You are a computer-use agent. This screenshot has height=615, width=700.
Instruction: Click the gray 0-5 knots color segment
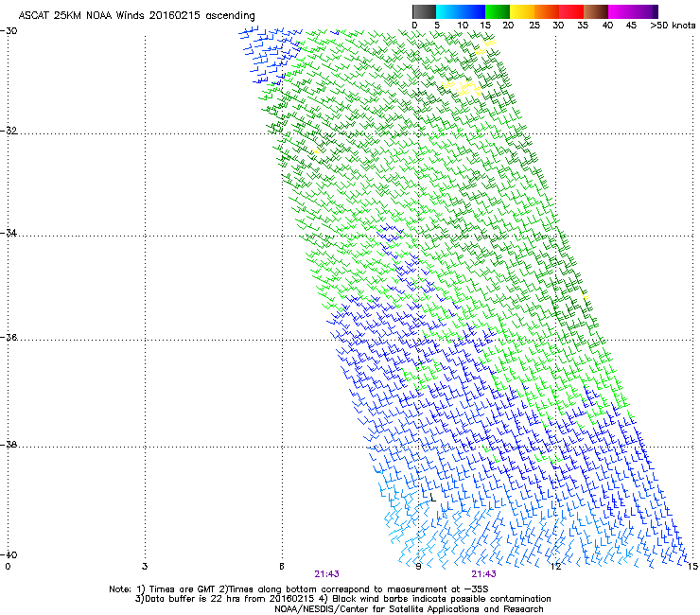(x=424, y=11)
